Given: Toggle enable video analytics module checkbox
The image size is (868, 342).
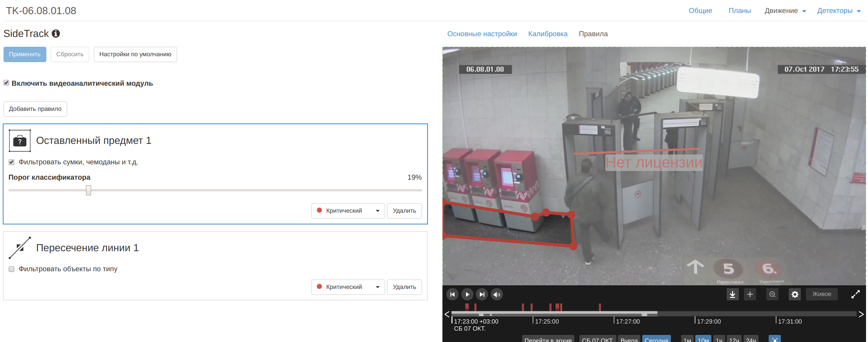Looking at the screenshot, I should pos(6,83).
